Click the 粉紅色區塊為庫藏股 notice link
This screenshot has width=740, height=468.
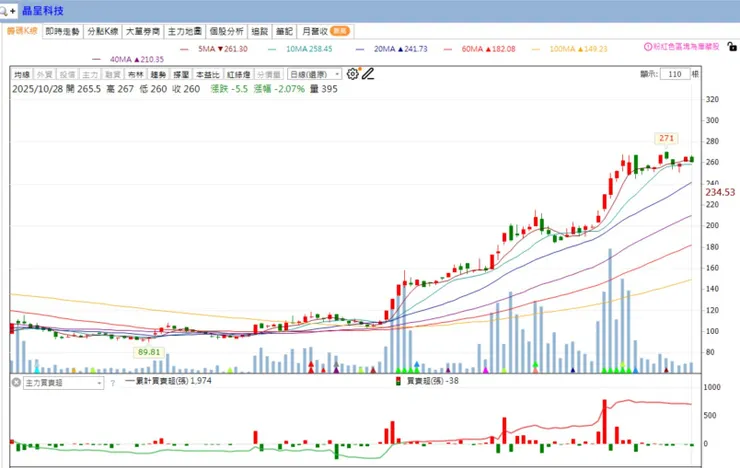686,47
